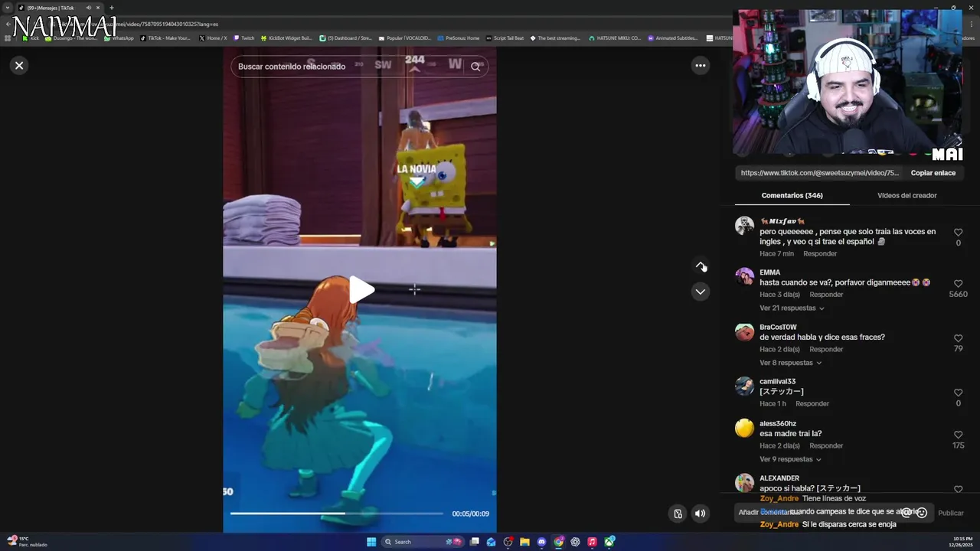Image resolution: width=980 pixels, height=551 pixels.
Task: Reply to camiival33's comment via Responder
Action: [x=812, y=404]
